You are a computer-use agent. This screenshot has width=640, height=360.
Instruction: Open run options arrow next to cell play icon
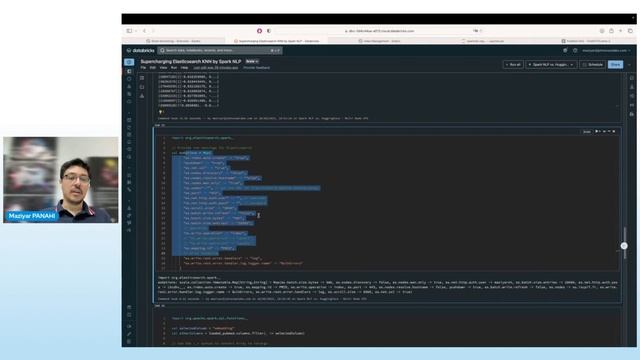tap(600, 131)
